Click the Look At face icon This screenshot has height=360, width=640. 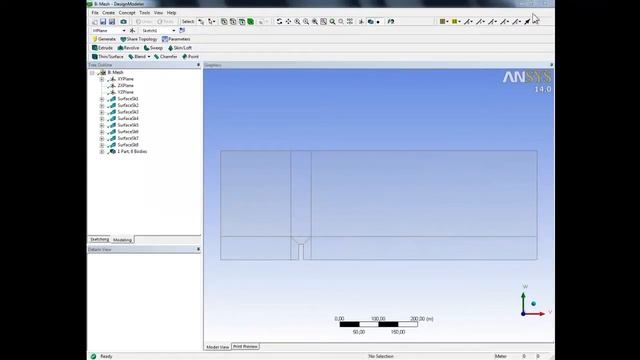(x=391, y=22)
